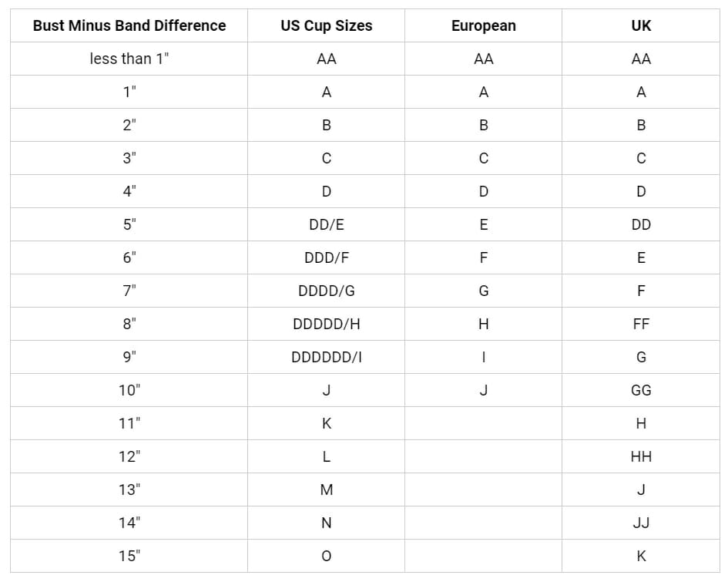
Task: Click the "N" US cup size cell
Action: (327, 523)
